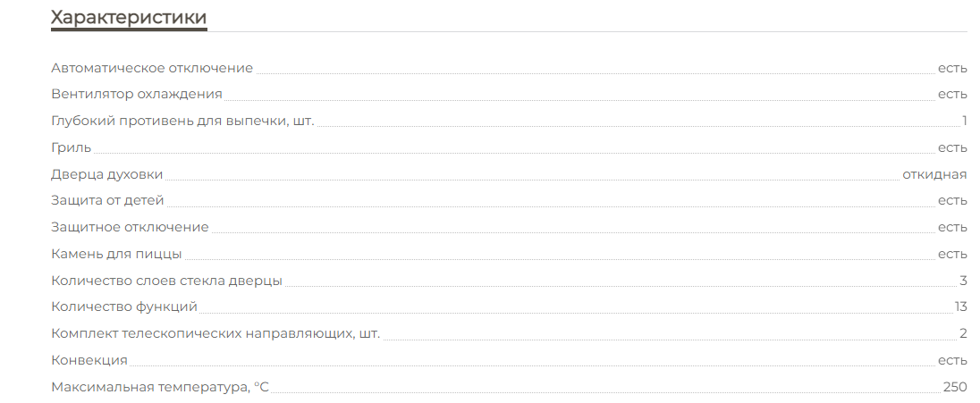Click Глубокий противень для выпечки label

point(182,121)
